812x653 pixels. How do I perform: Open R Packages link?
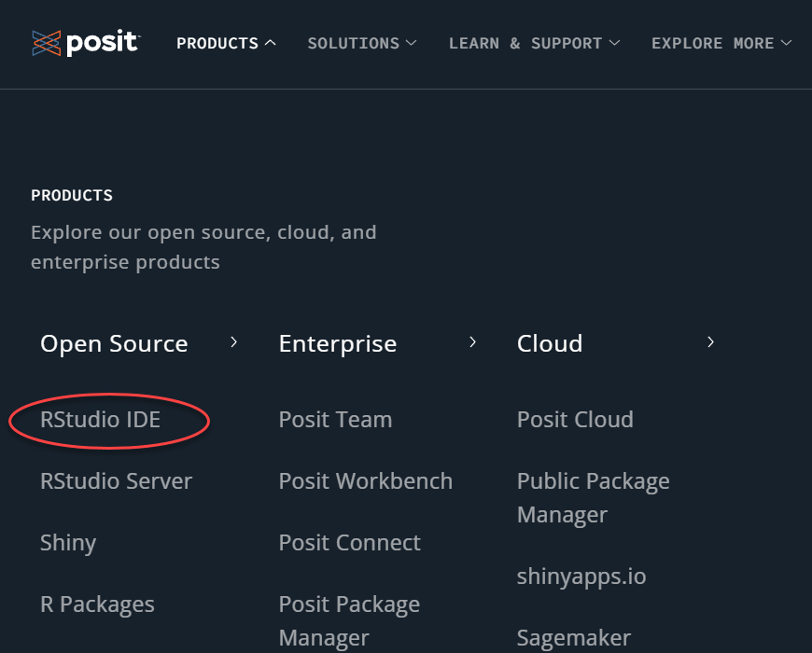pyautogui.click(x=97, y=604)
